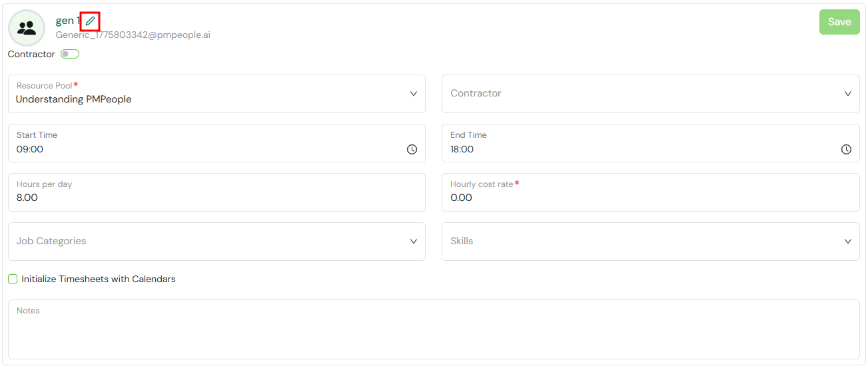Click the Initialize Timesheets with Calendars label

tap(99, 279)
